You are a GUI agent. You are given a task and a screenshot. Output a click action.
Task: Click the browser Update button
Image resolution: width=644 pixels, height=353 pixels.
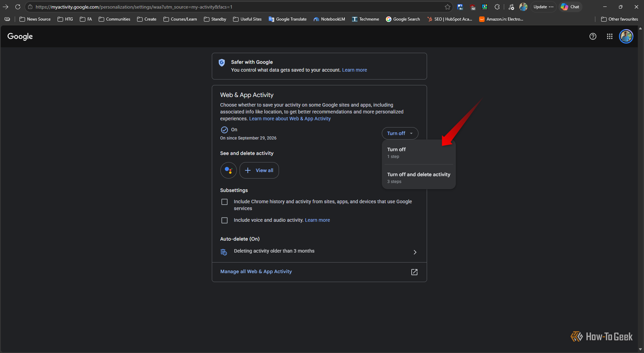point(544,7)
